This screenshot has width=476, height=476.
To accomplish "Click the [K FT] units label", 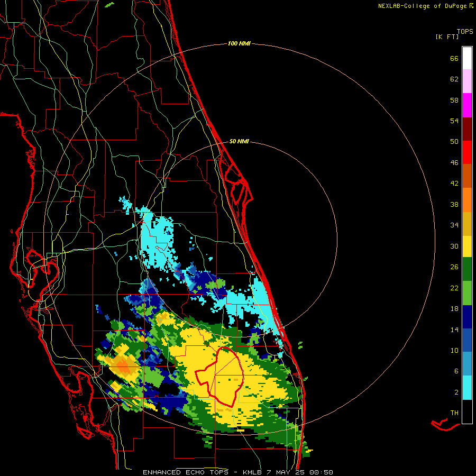I will [447, 36].
